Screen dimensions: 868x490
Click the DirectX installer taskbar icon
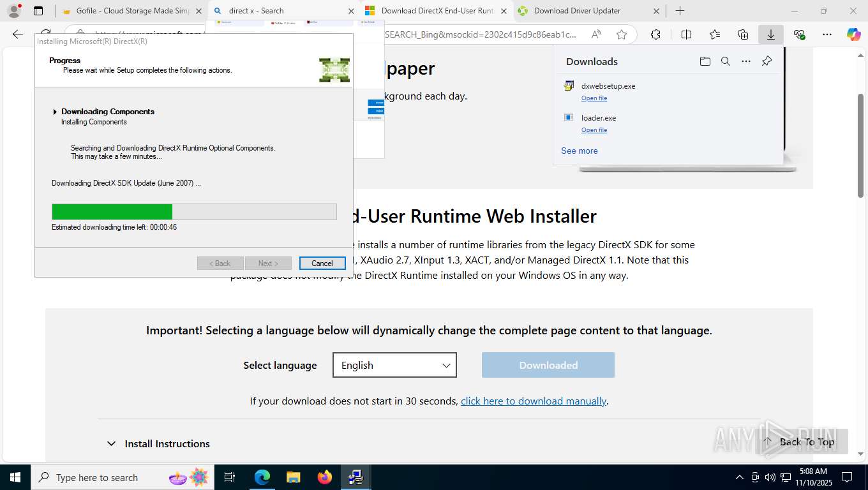(356, 477)
